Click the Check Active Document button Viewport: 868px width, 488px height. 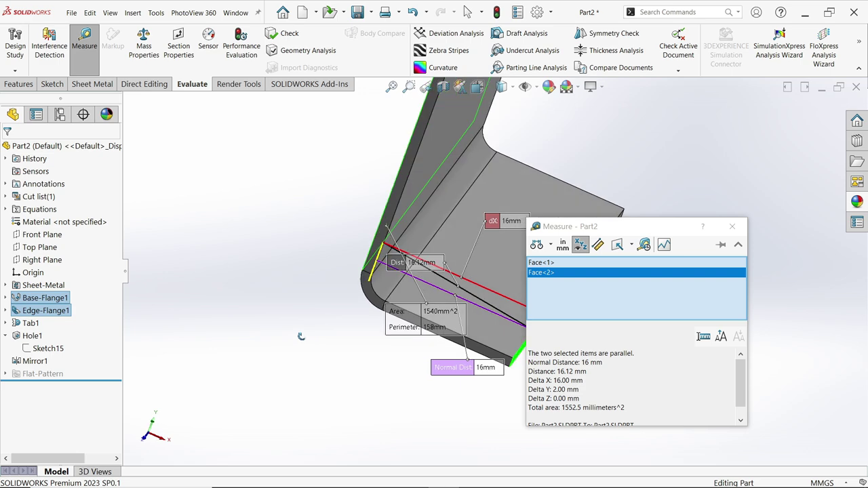pos(678,42)
